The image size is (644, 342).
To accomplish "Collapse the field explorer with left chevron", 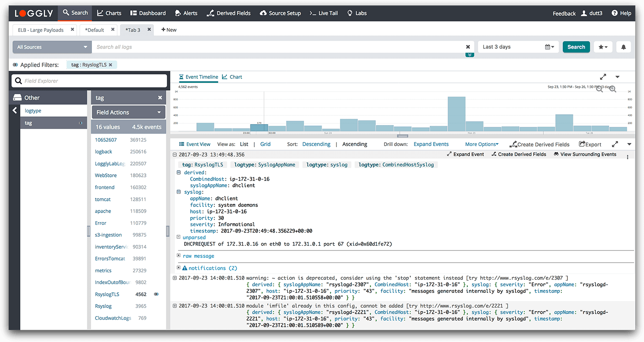I will 15,111.
